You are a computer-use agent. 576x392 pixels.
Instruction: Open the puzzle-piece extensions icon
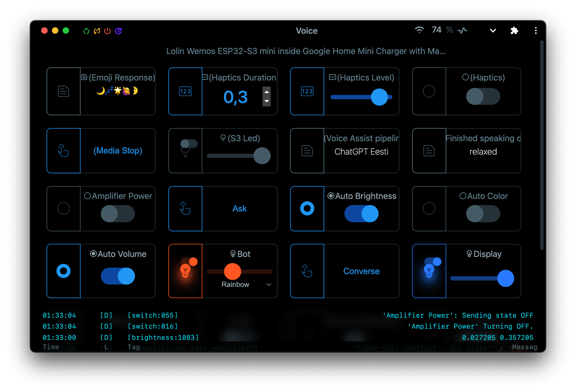pyautogui.click(x=514, y=30)
